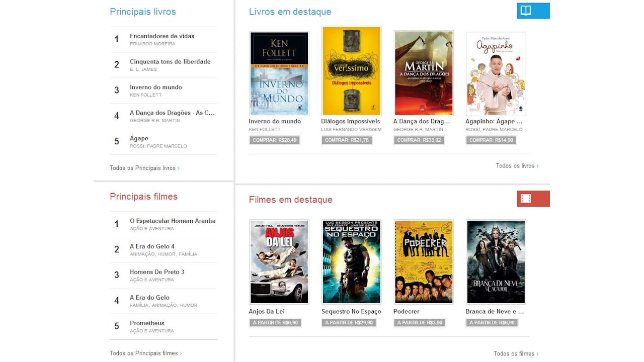
Task: Open Inverno do Mundo book cover
Action: point(279,73)
